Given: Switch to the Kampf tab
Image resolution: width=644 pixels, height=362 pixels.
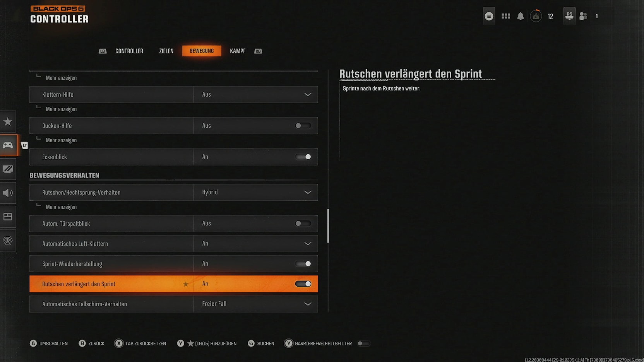Looking at the screenshot, I should pos(238,51).
